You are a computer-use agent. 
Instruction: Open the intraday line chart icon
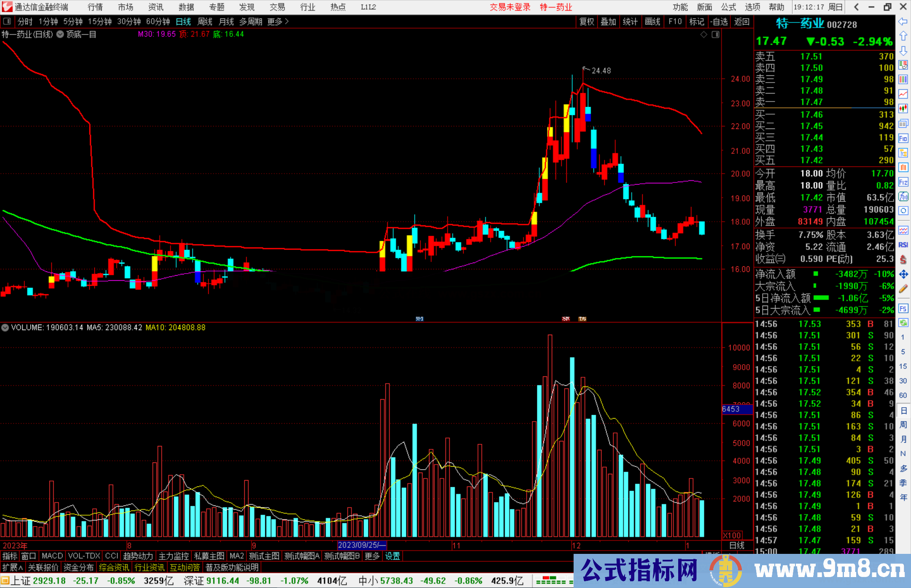tap(903, 94)
